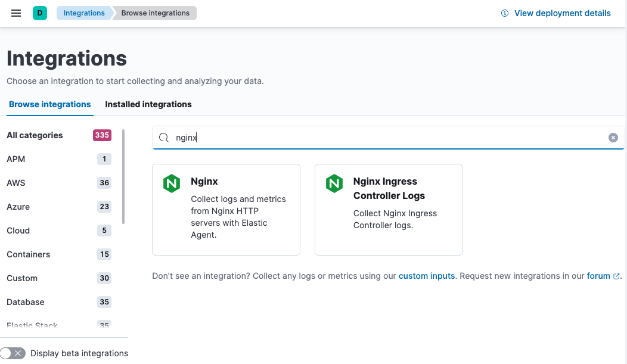Open the main navigation hamburger menu
This screenshot has width=627, height=364.
pyautogui.click(x=15, y=13)
